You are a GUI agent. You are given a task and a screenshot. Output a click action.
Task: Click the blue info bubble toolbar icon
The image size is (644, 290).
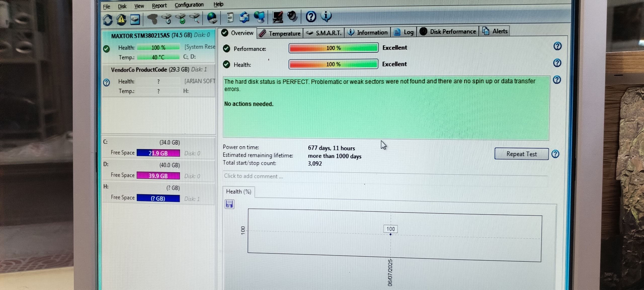326,16
